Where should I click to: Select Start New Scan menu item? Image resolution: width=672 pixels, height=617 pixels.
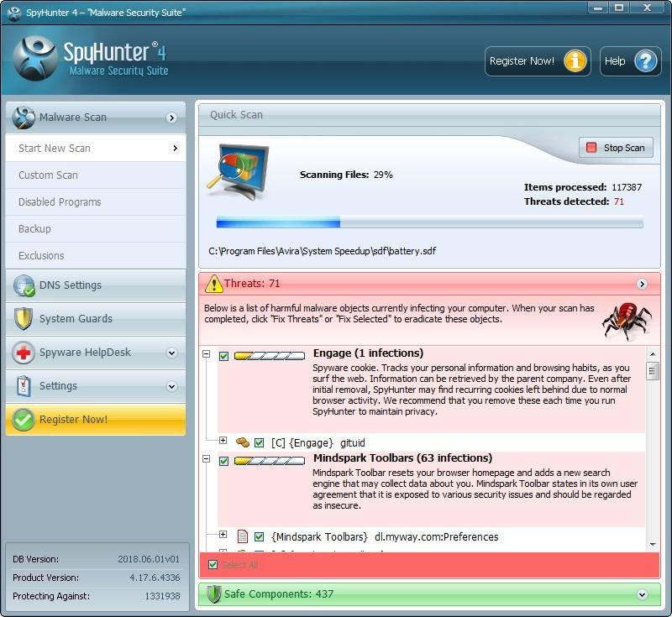(x=96, y=148)
